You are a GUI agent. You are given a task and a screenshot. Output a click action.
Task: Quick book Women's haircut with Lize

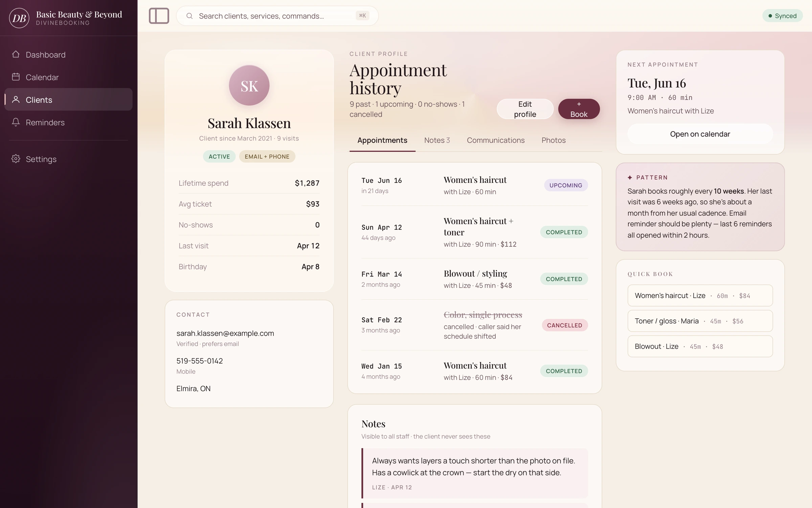coord(700,296)
